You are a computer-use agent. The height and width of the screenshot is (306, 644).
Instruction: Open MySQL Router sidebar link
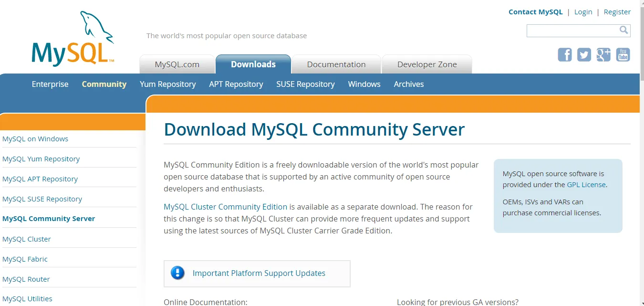click(26, 279)
